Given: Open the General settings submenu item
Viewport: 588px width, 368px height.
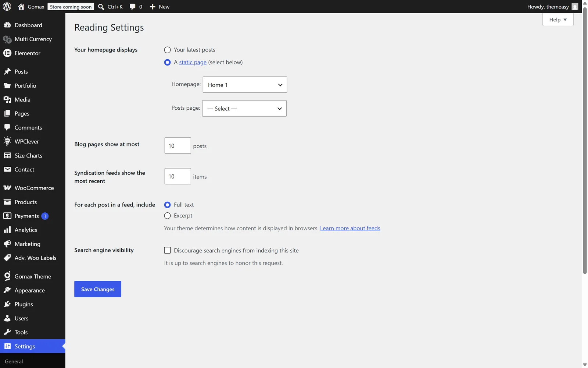Looking at the screenshot, I should point(14,361).
